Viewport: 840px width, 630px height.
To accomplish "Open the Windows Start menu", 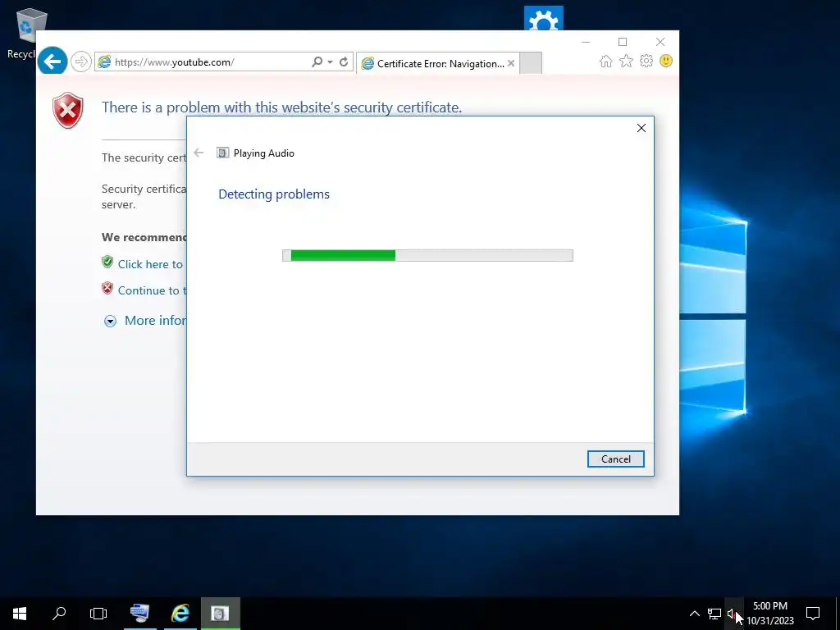I will point(20,614).
